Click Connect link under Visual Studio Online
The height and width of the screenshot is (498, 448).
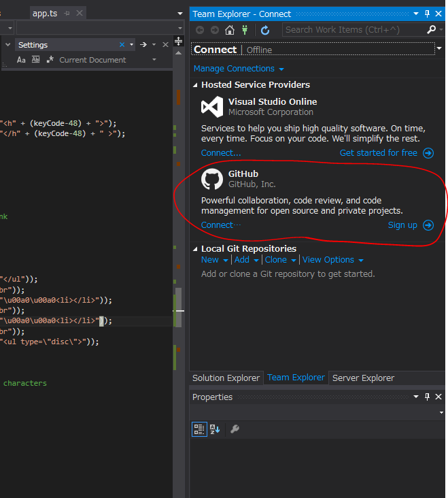click(221, 153)
